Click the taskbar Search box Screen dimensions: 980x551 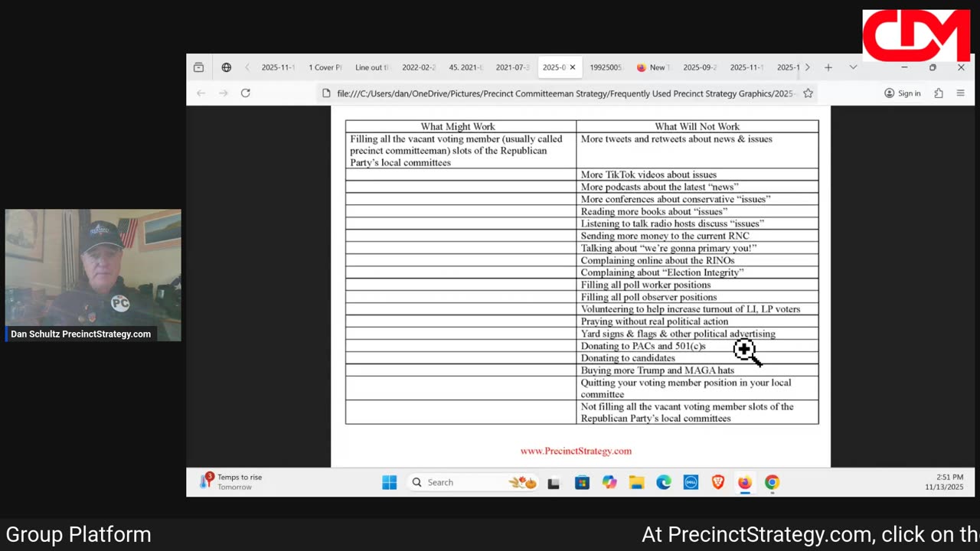click(472, 482)
